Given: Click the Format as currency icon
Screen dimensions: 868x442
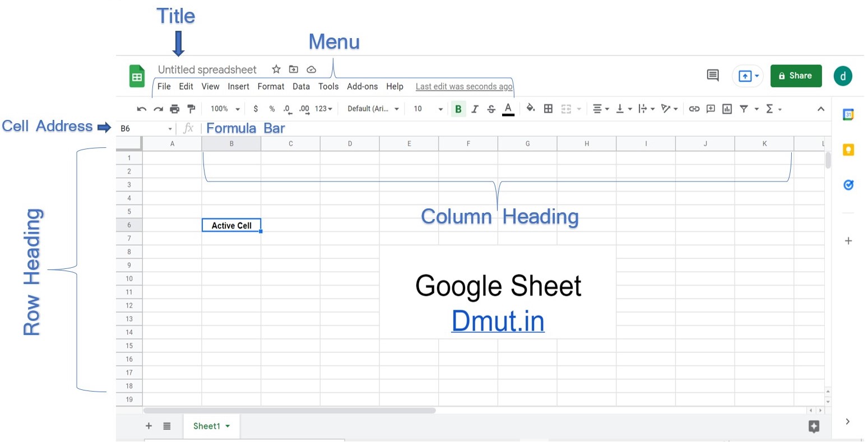Looking at the screenshot, I should coord(256,108).
